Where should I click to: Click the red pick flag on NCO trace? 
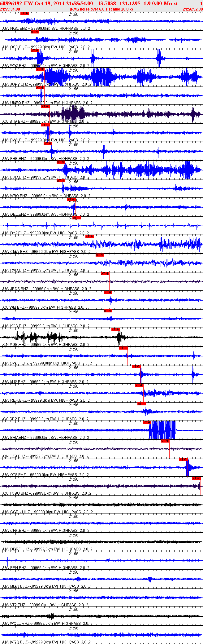24,13
